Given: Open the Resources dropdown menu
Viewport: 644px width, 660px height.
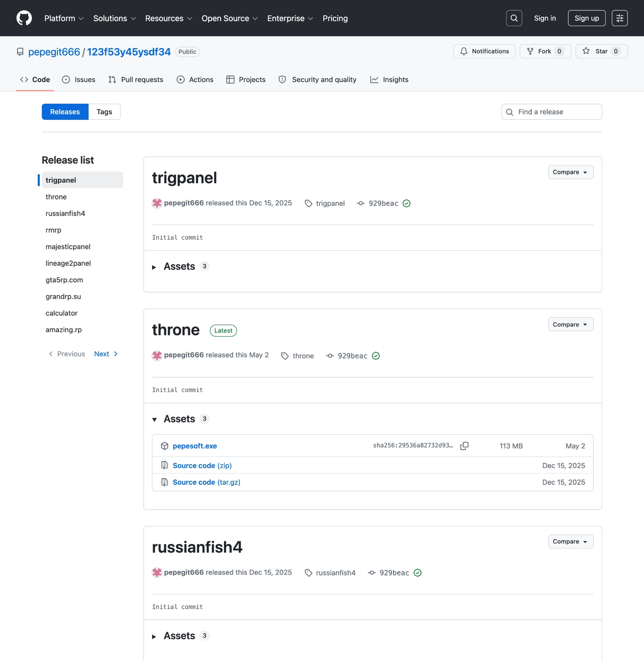Looking at the screenshot, I should 169,18.
